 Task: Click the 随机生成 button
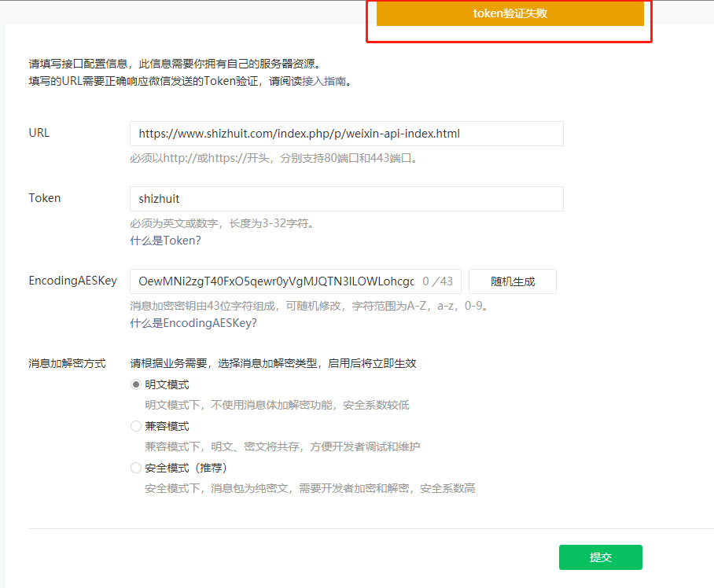pyautogui.click(x=512, y=281)
